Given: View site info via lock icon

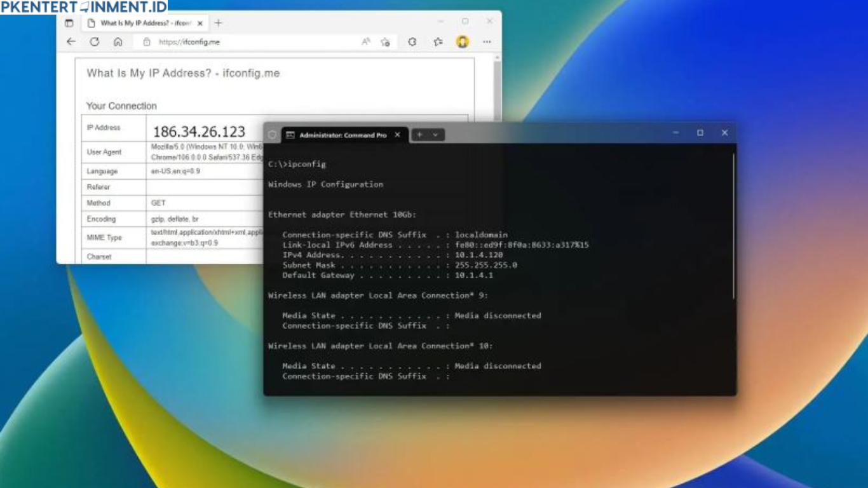Looking at the screenshot, I should [x=147, y=42].
